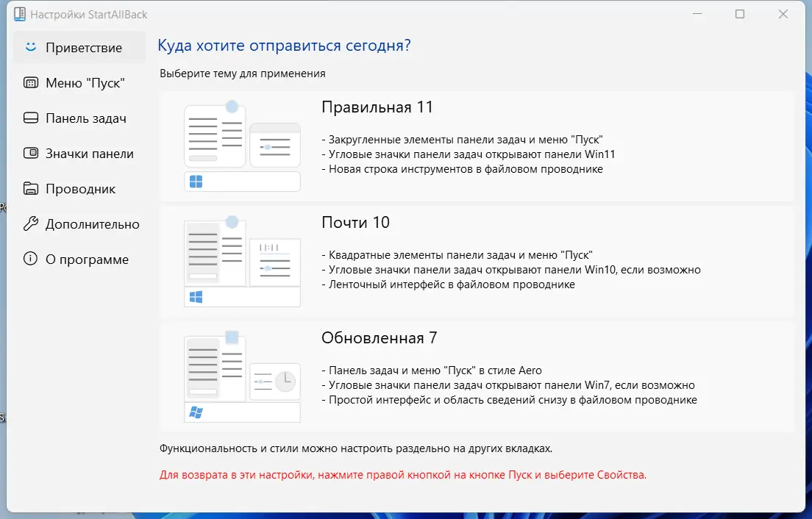Click the Windows 10 logo in second preview
The image size is (812, 519).
(x=196, y=297)
